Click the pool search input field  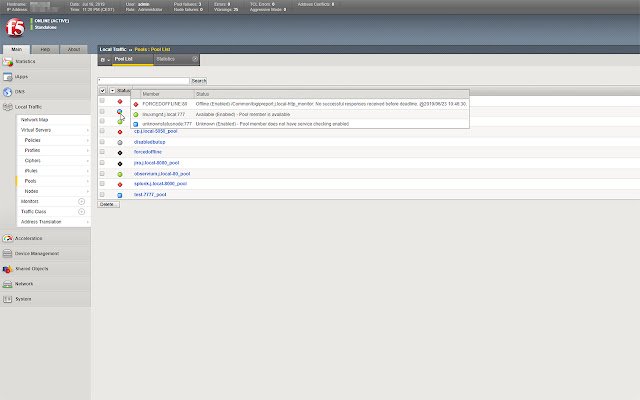(143, 81)
